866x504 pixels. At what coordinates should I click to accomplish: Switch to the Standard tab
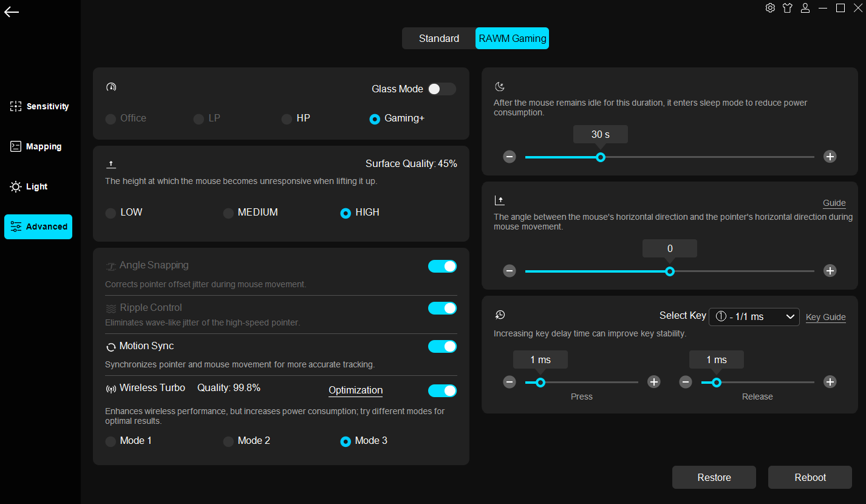pyautogui.click(x=439, y=38)
